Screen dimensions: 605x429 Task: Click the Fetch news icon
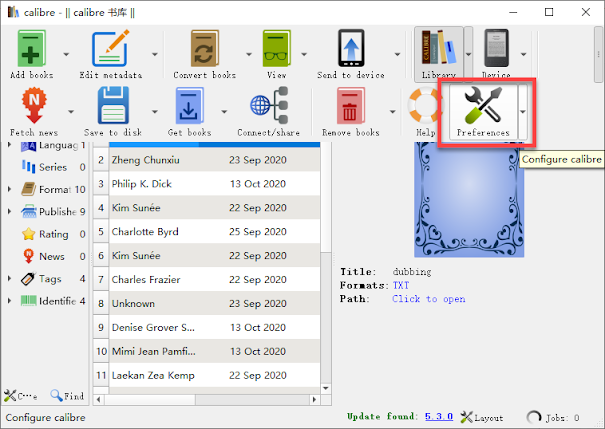(x=34, y=105)
